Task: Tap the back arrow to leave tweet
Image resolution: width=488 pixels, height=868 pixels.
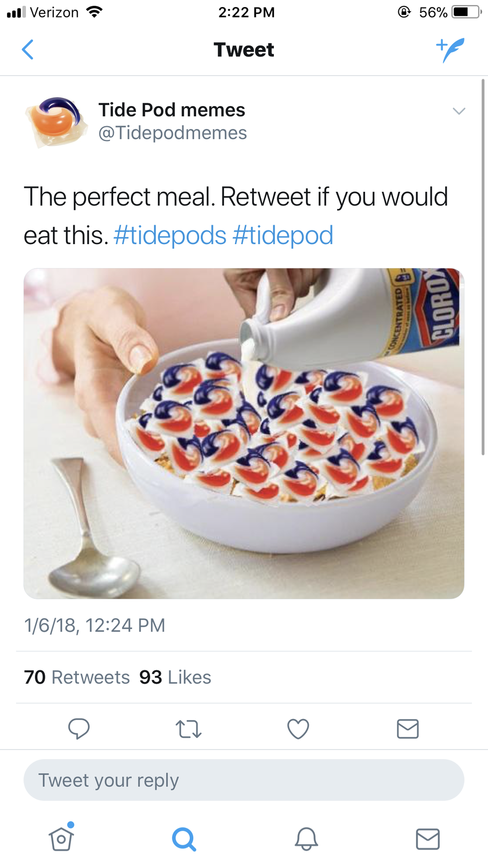Action: point(28,50)
